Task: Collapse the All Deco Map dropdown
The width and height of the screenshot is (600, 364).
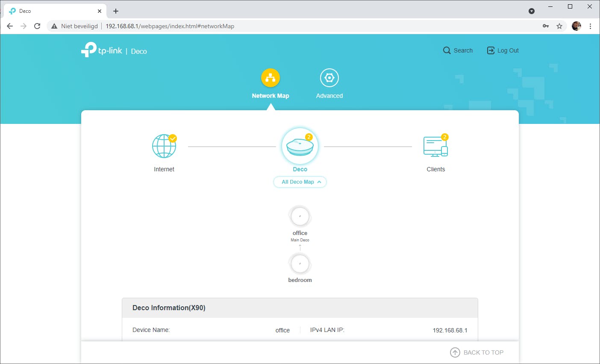Action: [x=300, y=182]
